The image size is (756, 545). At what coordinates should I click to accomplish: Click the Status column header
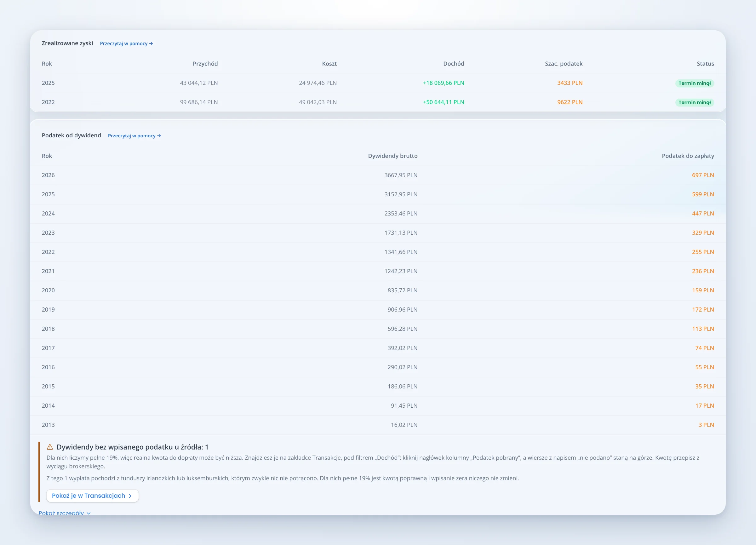tap(705, 64)
